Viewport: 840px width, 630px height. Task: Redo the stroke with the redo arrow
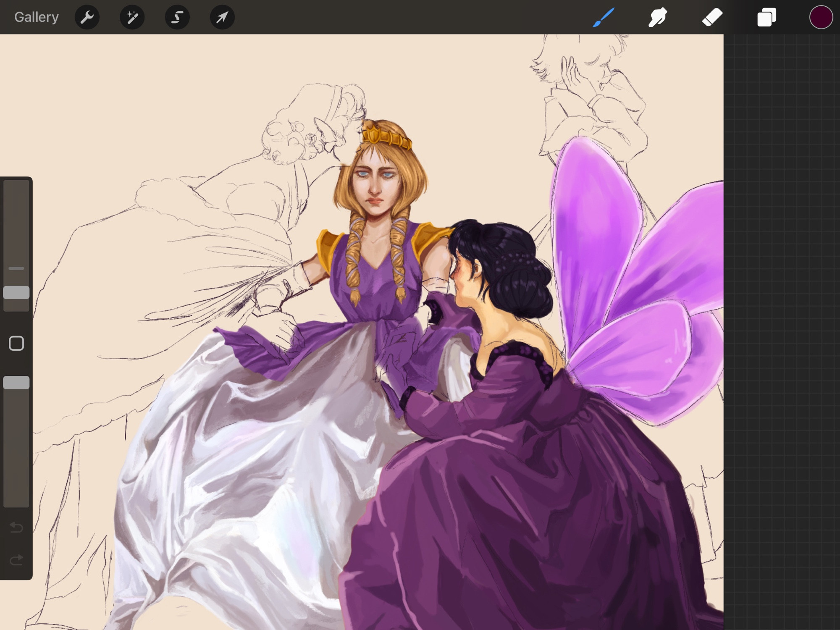(x=16, y=560)
